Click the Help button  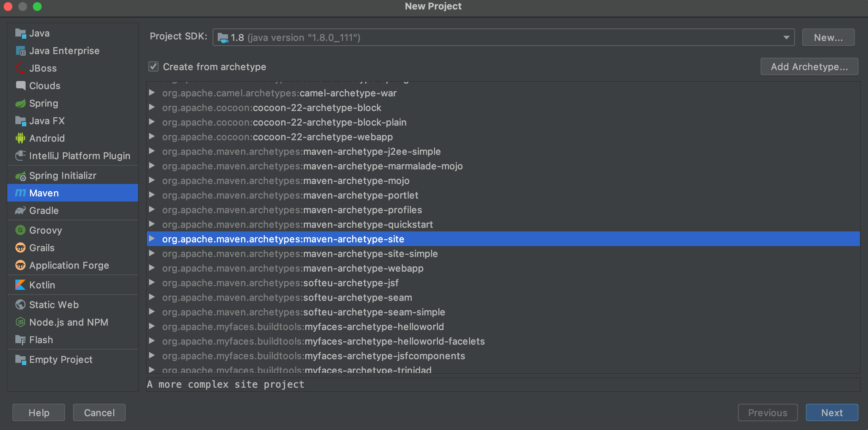(39, 413)
